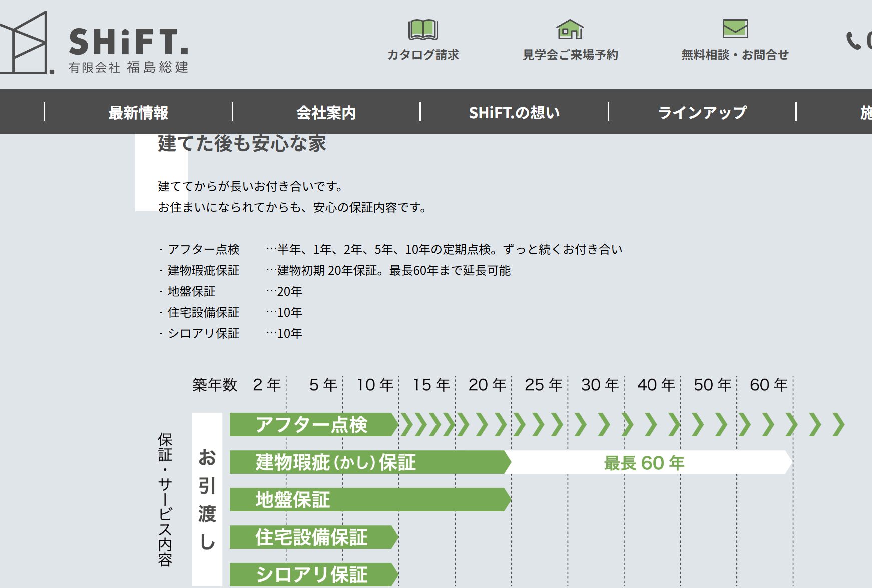Click the 住宅設備保証 green bar
Viewport: 872px width, 588px height.
click(311, 537)
